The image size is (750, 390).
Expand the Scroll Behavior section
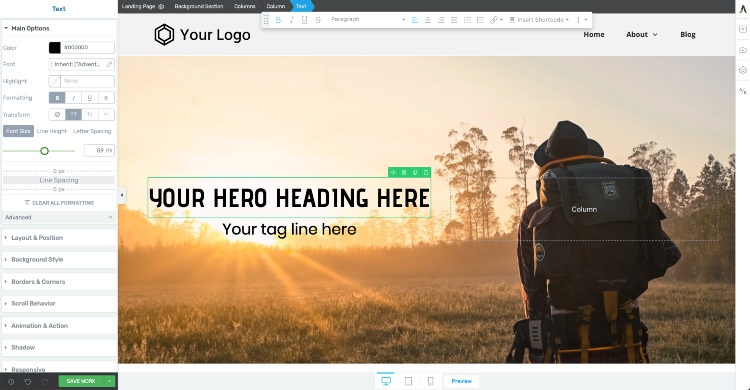(59, 303)
